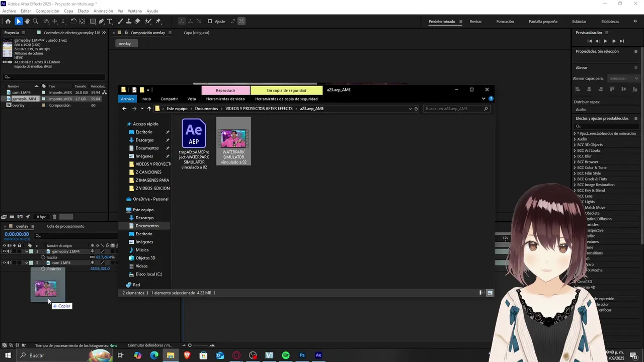Click the Buscar en a23.aep_AME search field

tap(457, 109)
